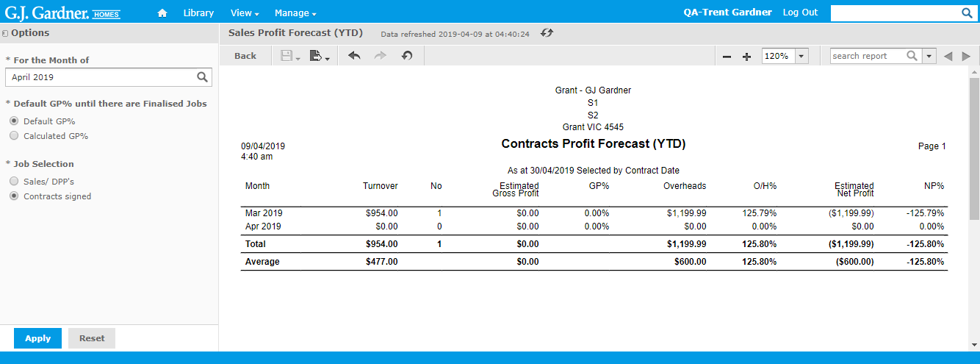Click the Log Out link
The height and width of the screenshot is (364, 980).
[x=800, y=13]
